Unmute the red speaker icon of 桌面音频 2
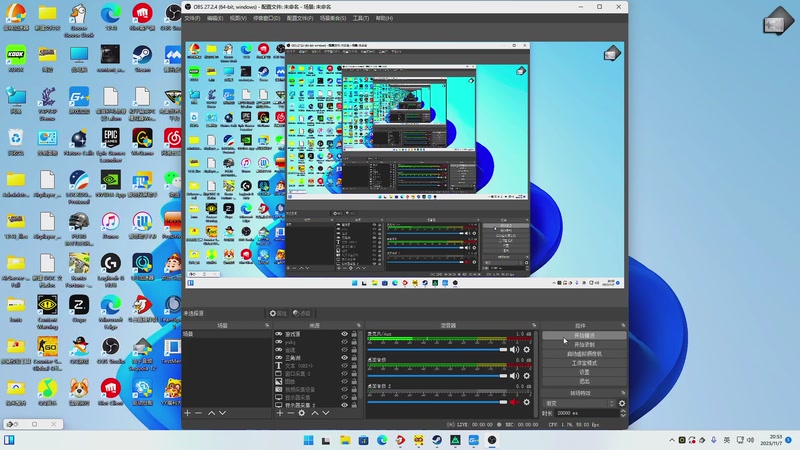Screen dimensions: 800x450 tap(514, 402)
